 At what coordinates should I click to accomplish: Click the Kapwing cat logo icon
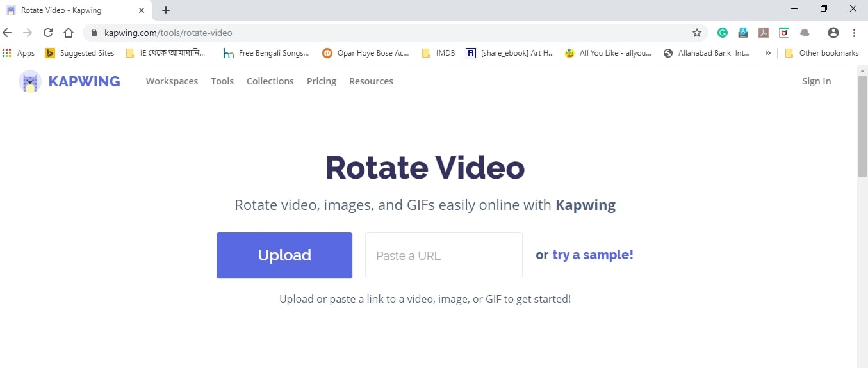pos(29,81)
